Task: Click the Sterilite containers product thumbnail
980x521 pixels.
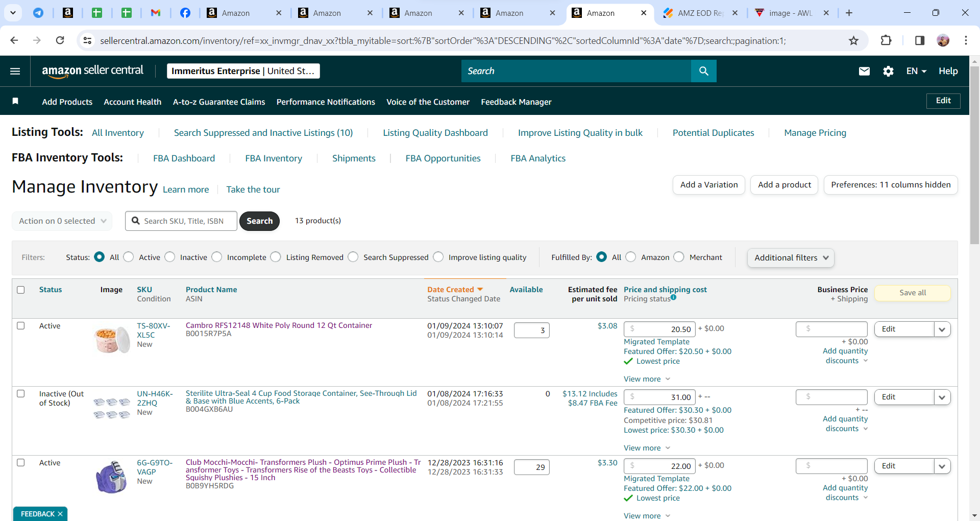Action: (112, 408)
